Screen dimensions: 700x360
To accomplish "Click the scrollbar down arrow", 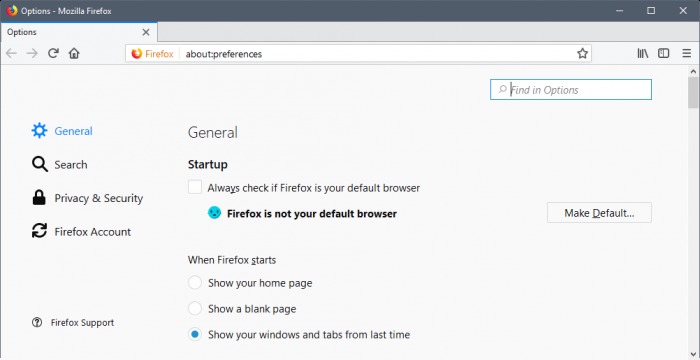I will [693, 353].
